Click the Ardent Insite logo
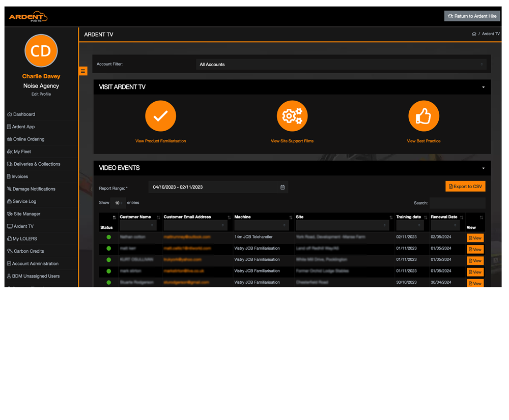509x420 pixels. (x=28, y=17)
